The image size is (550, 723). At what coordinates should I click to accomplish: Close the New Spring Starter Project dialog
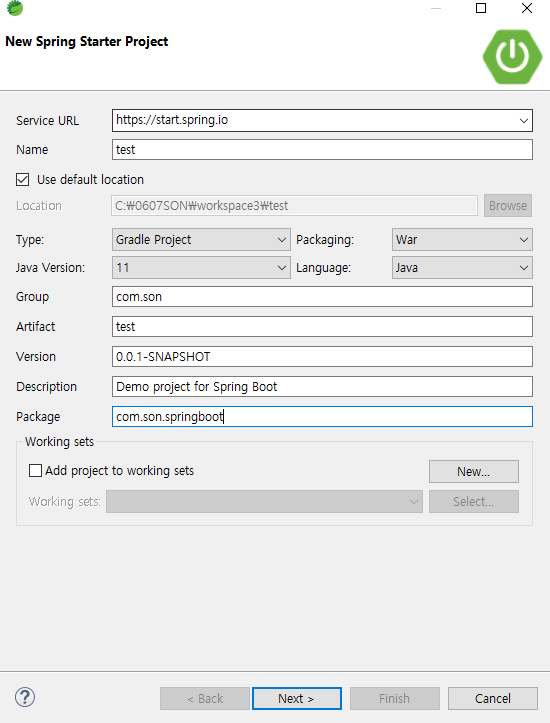pos(526,8)
